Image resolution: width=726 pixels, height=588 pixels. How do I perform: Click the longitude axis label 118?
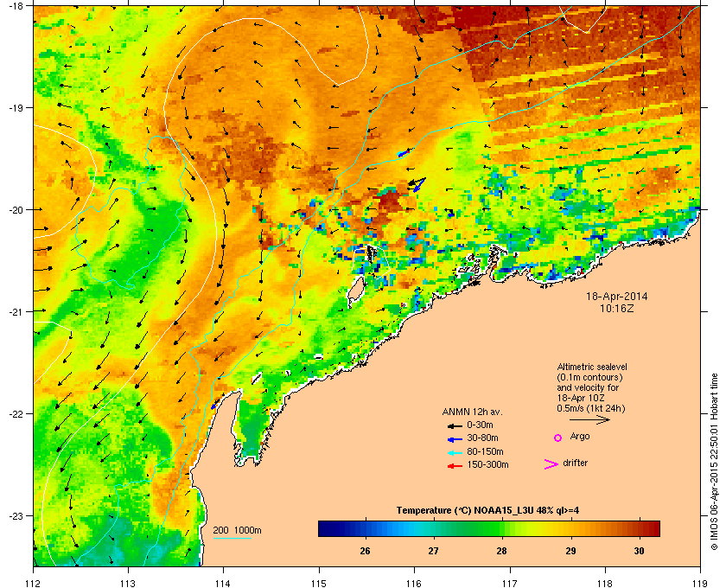click(605, 584)
